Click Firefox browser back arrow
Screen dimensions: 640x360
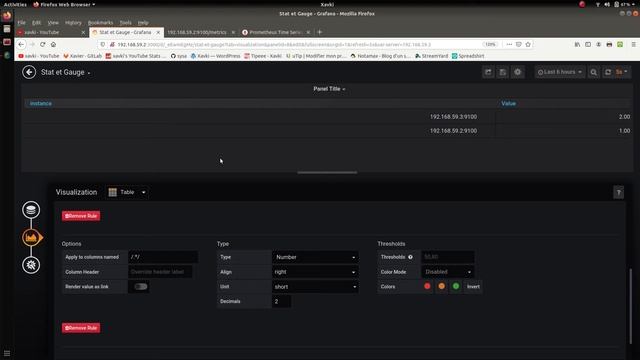pyautogui.click(x=21, y=44)
